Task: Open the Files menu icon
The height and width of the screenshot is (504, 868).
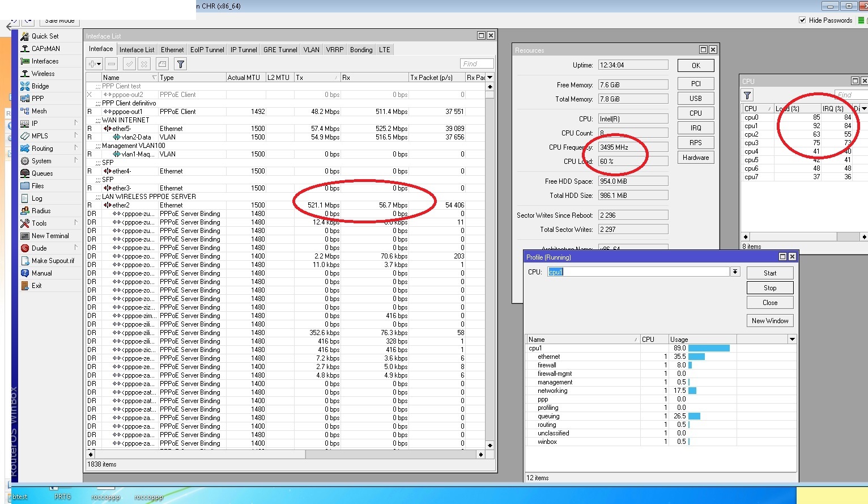Action: (x=25, y=186)
